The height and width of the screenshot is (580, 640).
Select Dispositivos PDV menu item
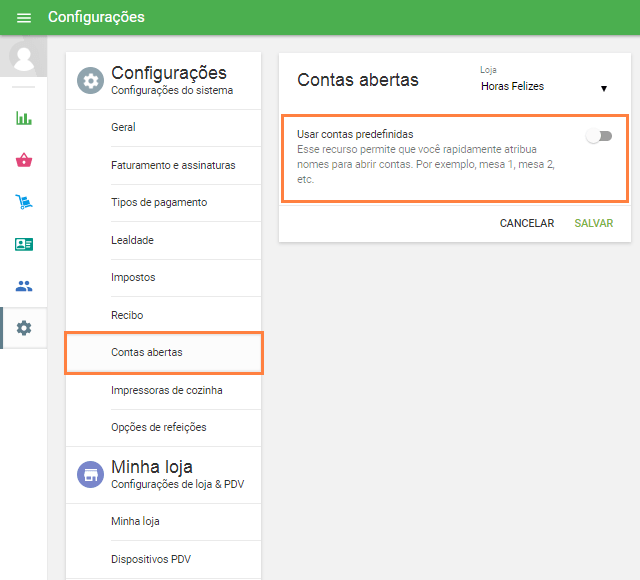coord(163,559)
